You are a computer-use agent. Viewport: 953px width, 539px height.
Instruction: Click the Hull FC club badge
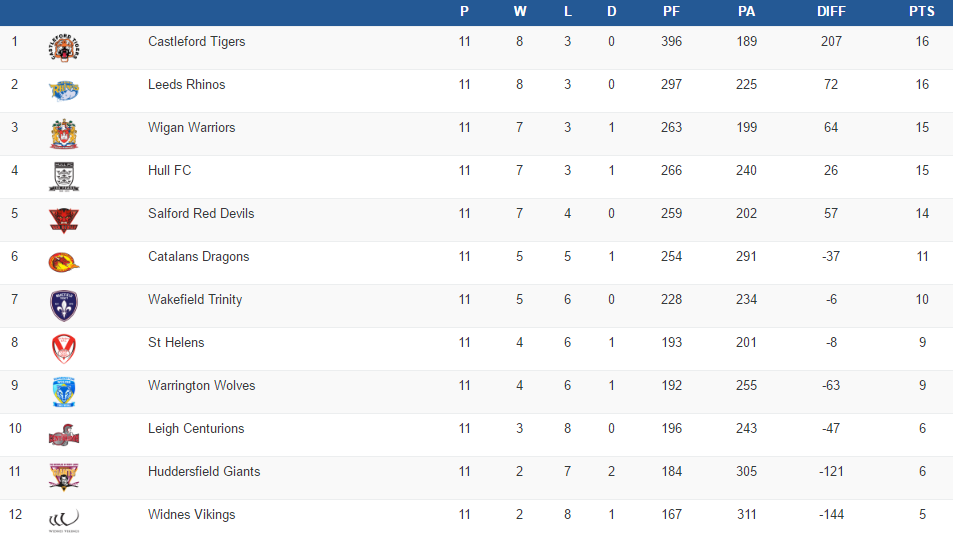64,176
